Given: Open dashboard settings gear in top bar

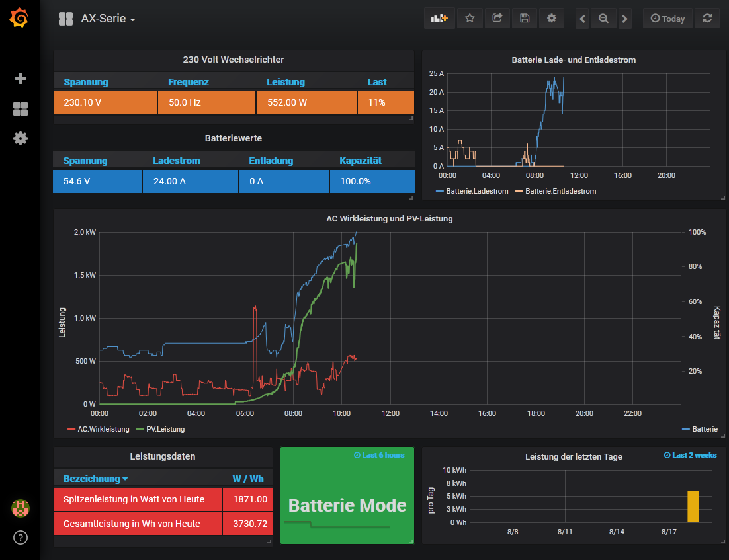Looking at the screenshot, I should click(551, 19).
